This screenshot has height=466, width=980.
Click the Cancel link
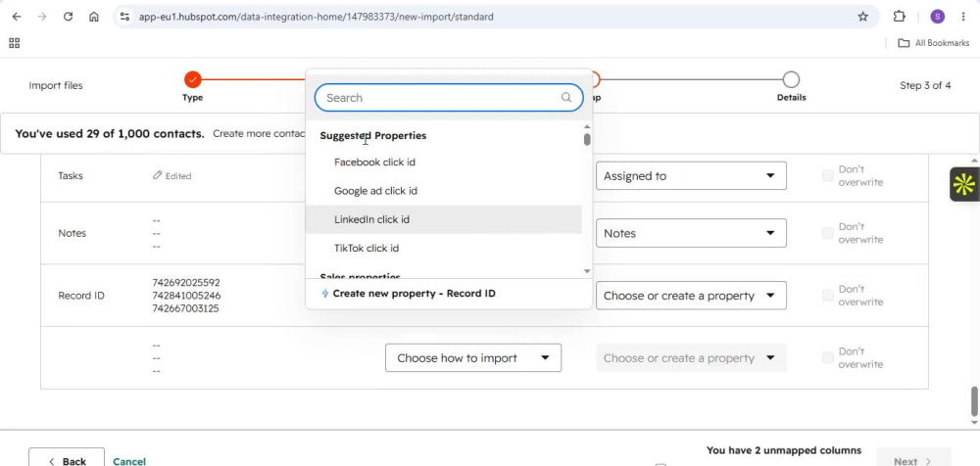(129, 461)
